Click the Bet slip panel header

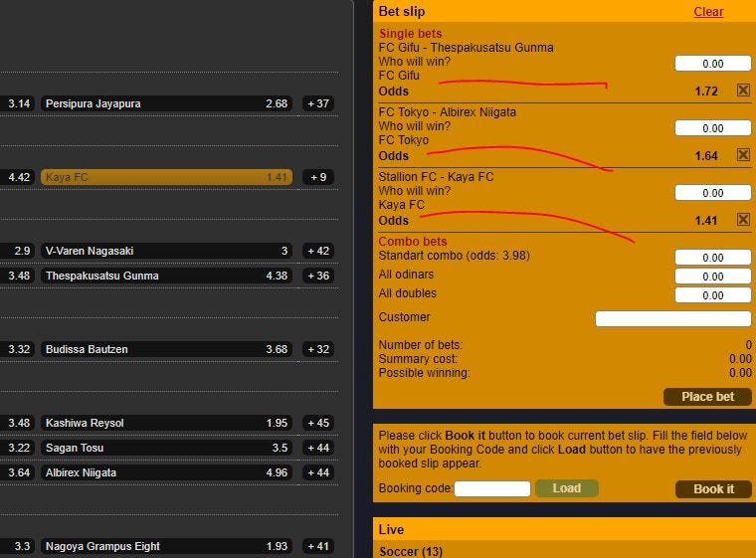click(x=564, y=11)
